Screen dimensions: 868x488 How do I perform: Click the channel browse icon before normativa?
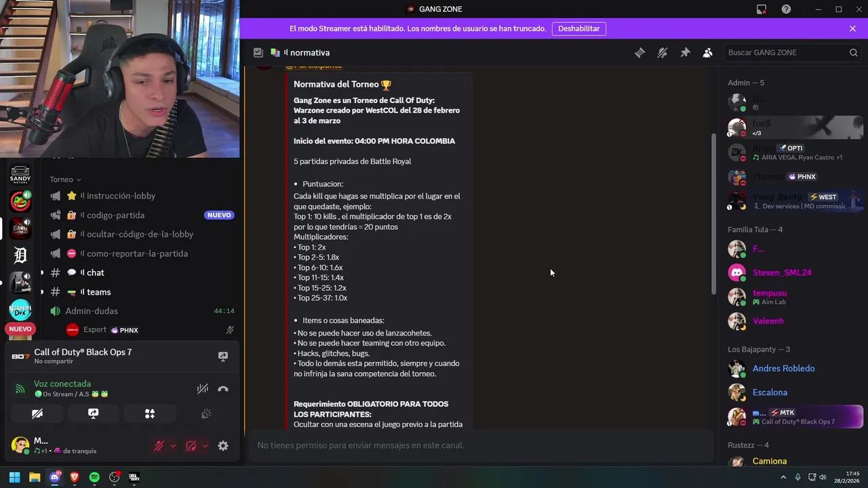[258, 52]
